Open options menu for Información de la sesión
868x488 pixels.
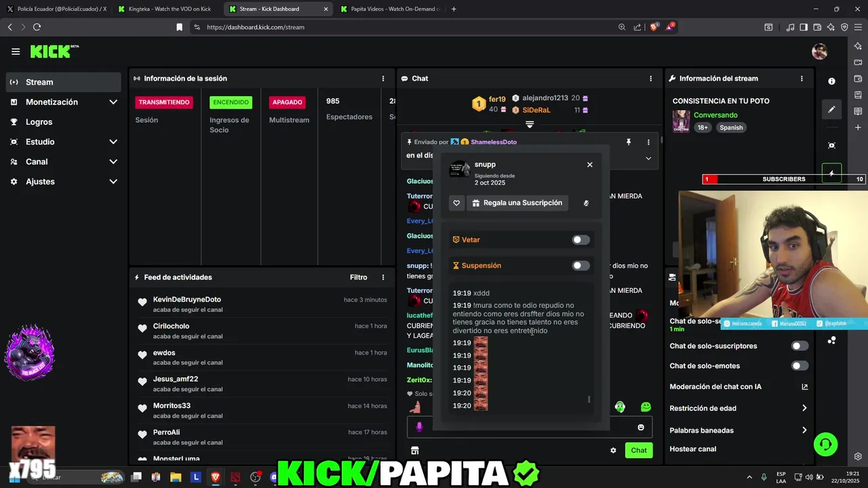tap(383, 79)
